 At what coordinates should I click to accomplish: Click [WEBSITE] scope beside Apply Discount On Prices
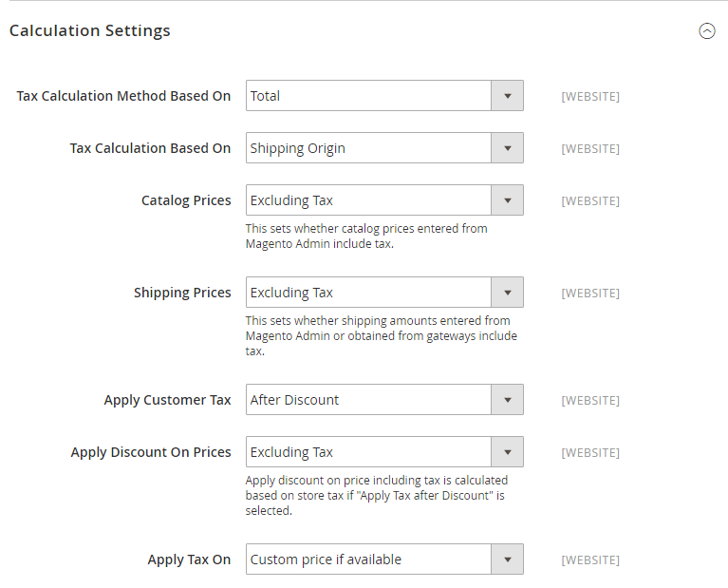[x=590, y=452]
